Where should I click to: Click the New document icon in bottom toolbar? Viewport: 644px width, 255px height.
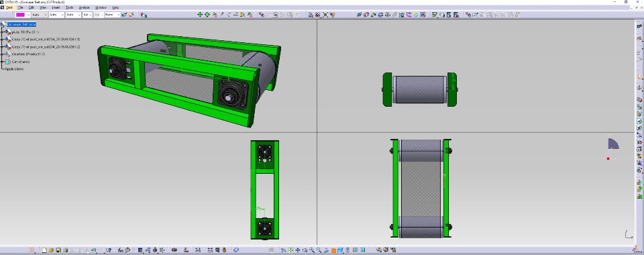[x=44, y=250]
